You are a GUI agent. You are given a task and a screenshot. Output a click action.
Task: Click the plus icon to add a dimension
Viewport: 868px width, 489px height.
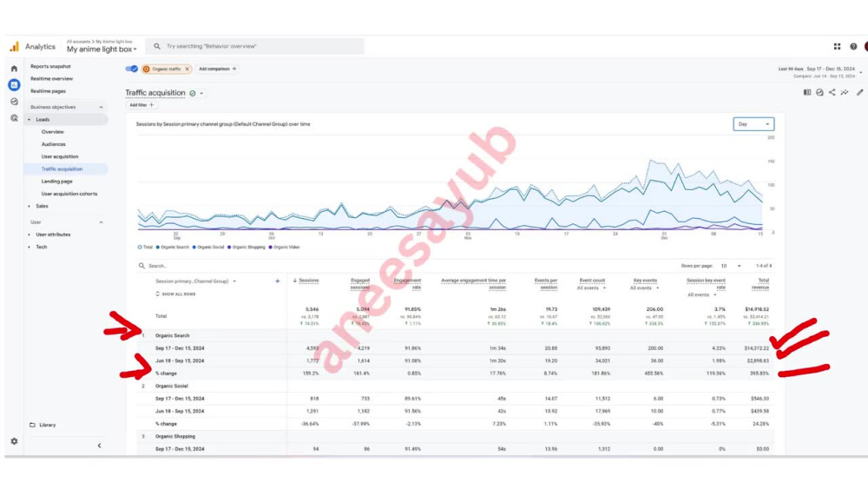(278, 281)
